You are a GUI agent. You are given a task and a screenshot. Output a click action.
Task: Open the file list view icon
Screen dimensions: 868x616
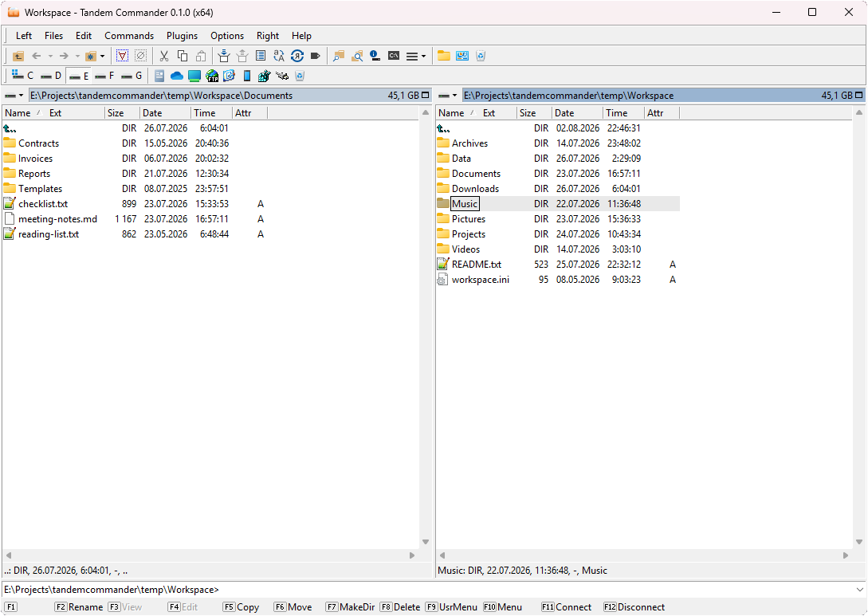(261, 56)
